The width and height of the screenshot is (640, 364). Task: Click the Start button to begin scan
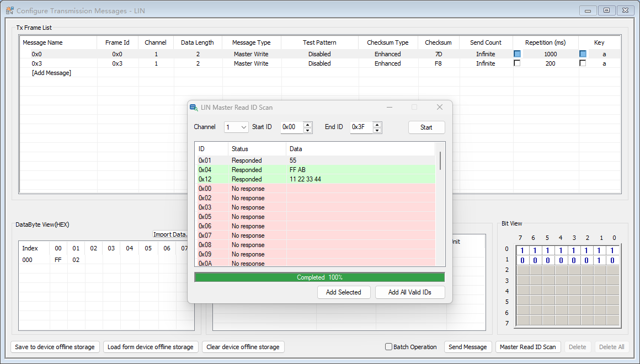click(x=426, y=127)
